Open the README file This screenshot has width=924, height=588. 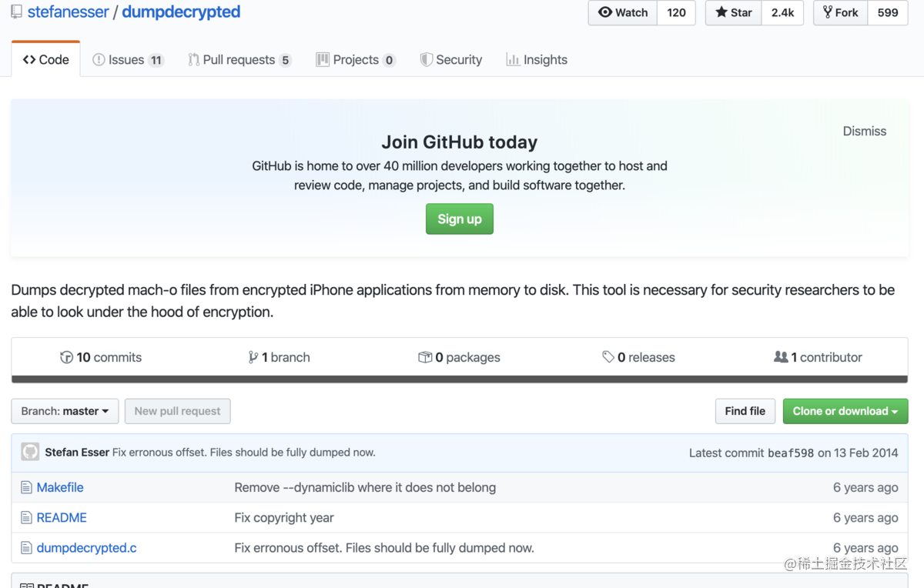[62, 517]
